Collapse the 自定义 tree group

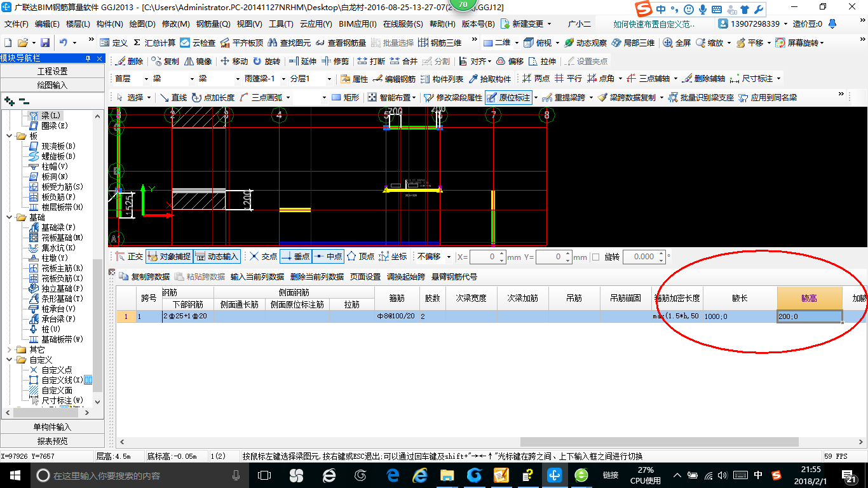pyautogui.click(x=10, y=360)
